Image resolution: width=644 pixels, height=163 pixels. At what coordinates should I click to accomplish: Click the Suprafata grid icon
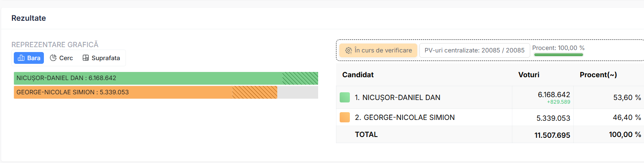(x=86, y=58)
